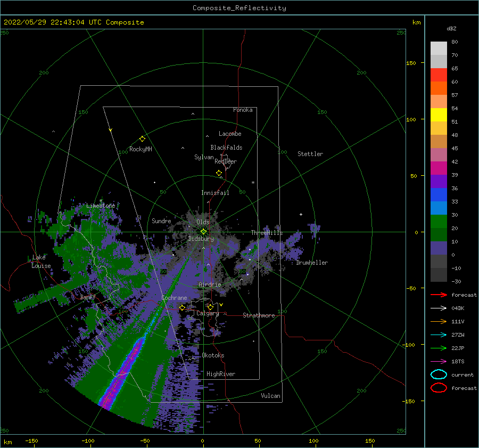The image size is (479, 448).
Task: Click the magenta 18TS arrow icon
Action: pos(439,362)
